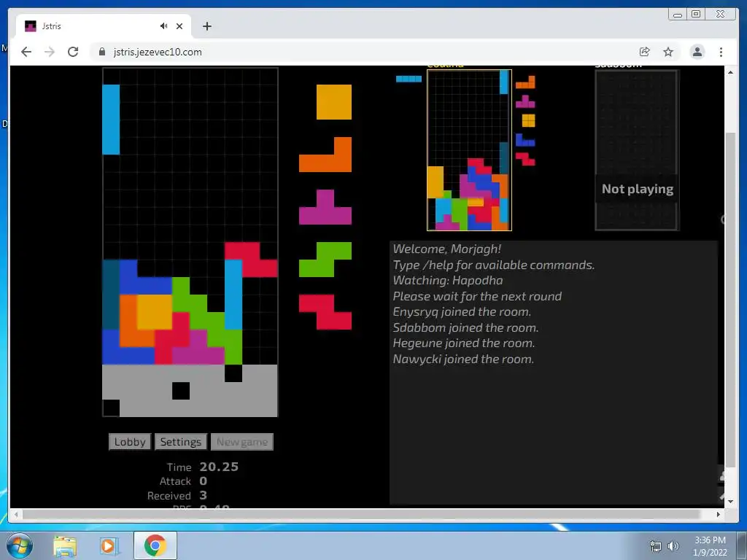Click the Received value 3

(x=204, y=495)
